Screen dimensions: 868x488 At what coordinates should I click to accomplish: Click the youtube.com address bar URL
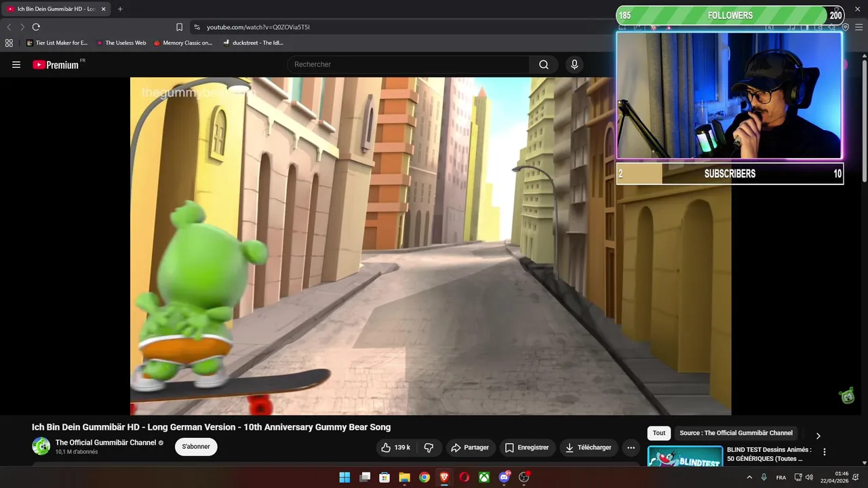click(x=258, y=27)
